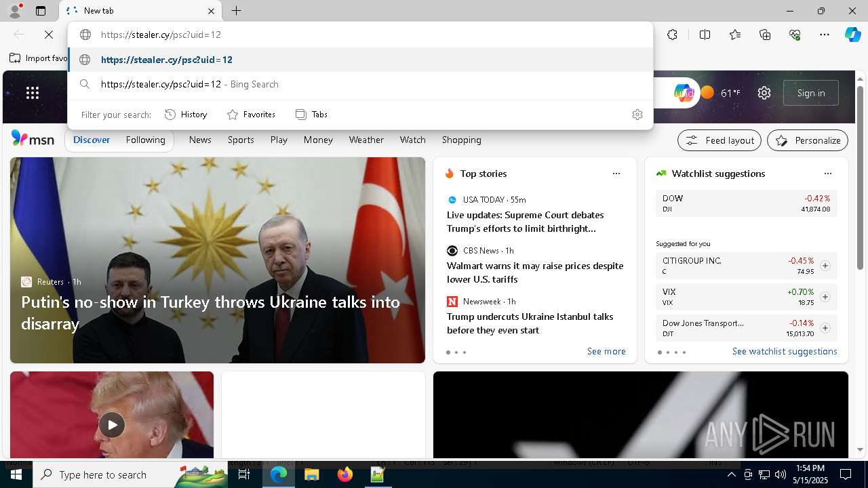Add VIX to watchlist
The width and height of the screenshot is (868, 488).
click(x=825, y=297)
